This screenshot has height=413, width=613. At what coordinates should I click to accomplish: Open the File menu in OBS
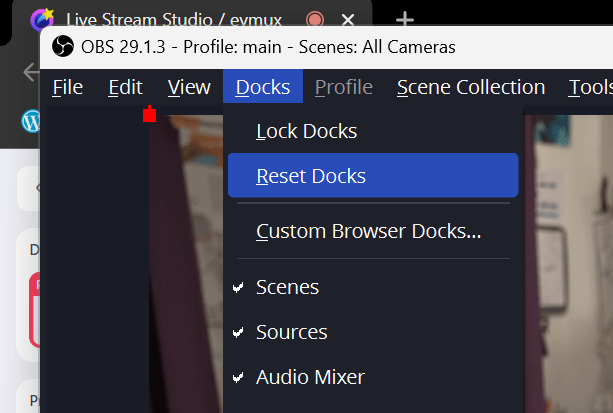(x=68, y=87)
